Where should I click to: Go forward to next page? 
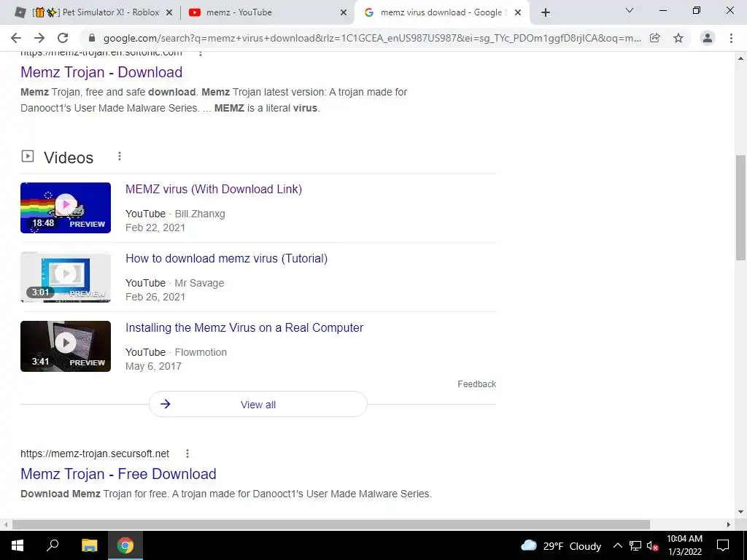[x=39, y=38]
